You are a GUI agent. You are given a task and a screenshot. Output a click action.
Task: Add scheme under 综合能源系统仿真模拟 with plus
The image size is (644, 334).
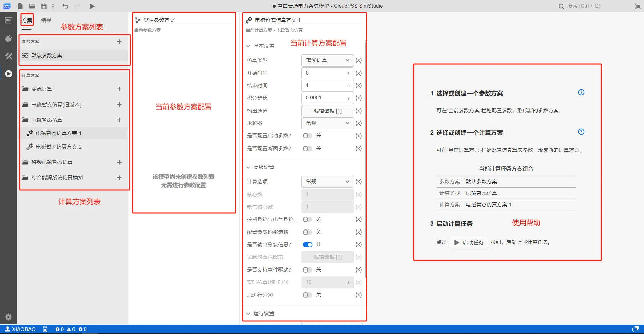tap(119, 178)
